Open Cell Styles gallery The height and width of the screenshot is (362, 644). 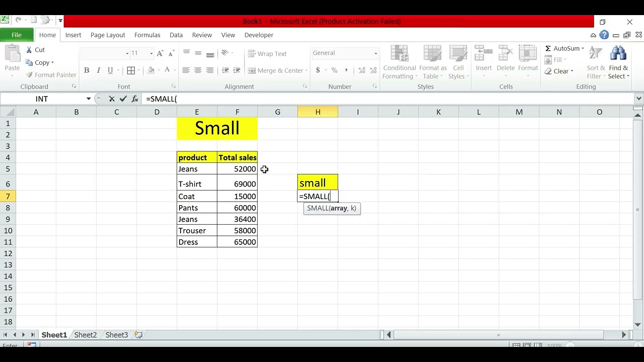tap(458, 62)
